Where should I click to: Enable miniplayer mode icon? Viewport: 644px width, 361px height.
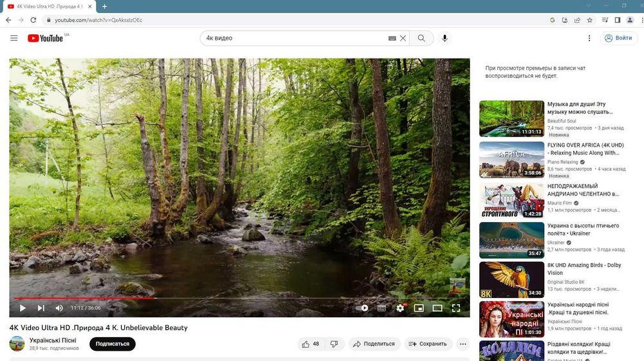coord(419,308)
